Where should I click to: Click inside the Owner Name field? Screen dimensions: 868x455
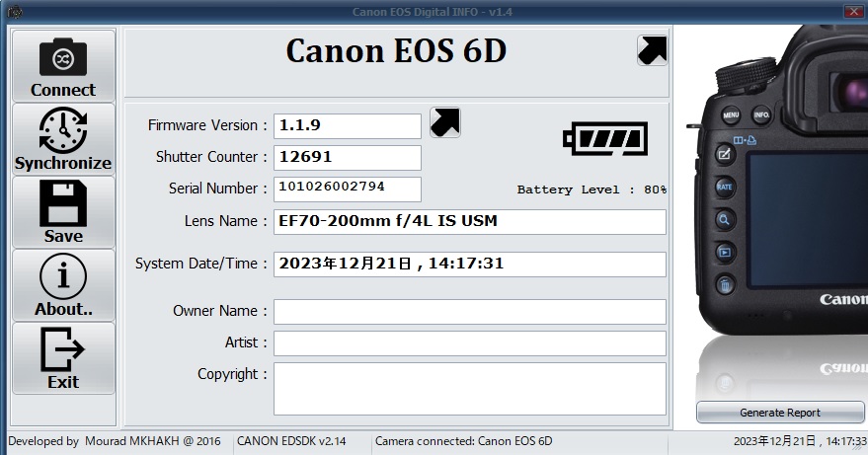[x=469, y=312]
